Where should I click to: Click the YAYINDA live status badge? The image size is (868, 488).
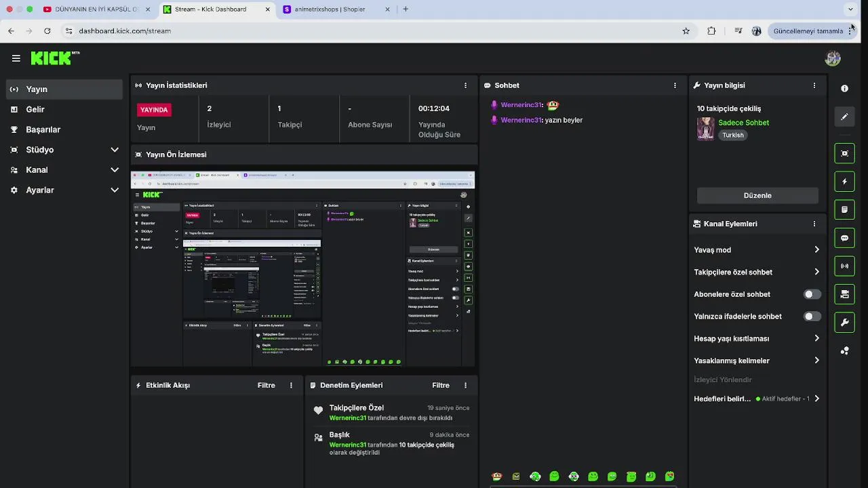coord(154,110)
